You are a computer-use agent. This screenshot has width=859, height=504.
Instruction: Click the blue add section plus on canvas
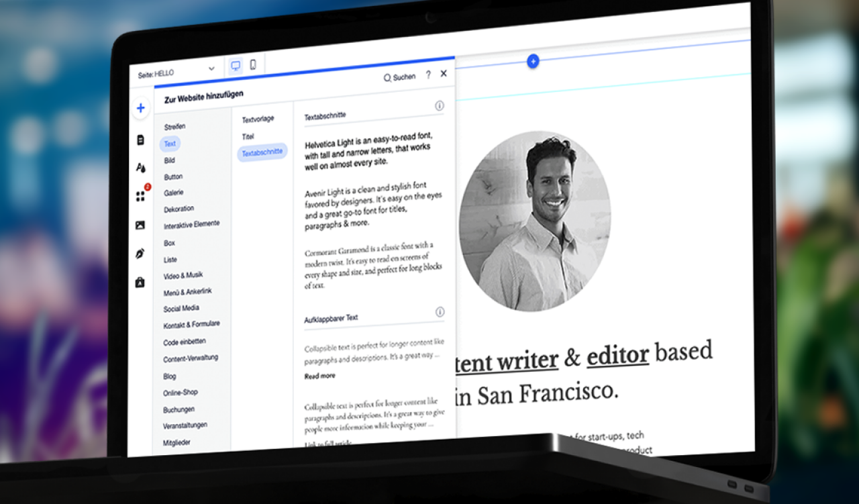533,61
